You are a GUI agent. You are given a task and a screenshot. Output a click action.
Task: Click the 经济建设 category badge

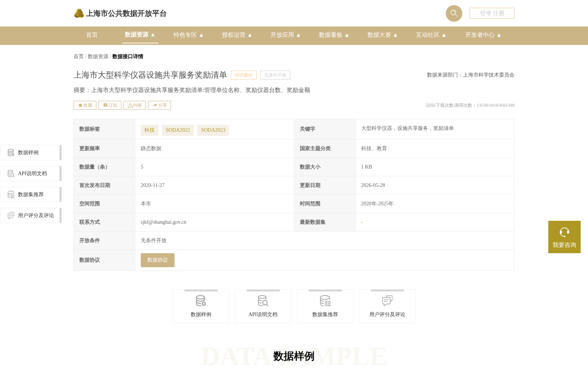[x=244, y=75]
